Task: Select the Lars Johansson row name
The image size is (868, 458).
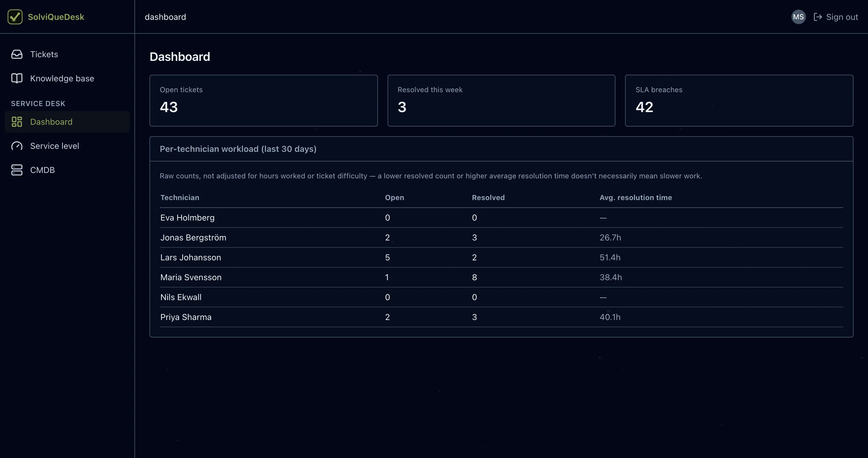Action: [x=191, y=258]
